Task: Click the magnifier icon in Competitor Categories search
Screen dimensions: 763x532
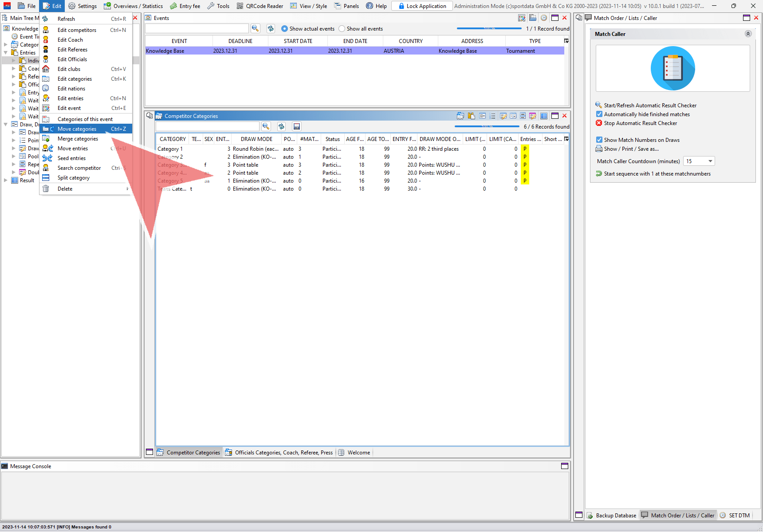Action: click(266, 126)
